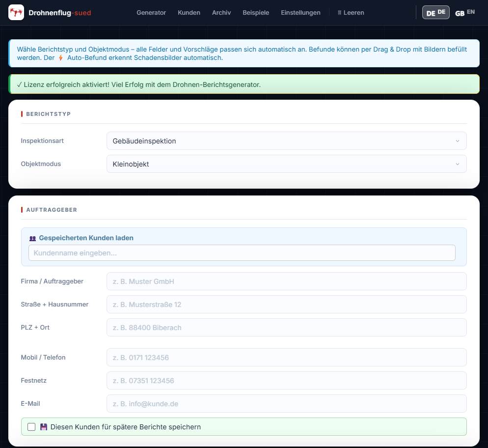488x448 pixels.
Task: Expand the Objektmodus dropdown
Action: tap(286, 164)
